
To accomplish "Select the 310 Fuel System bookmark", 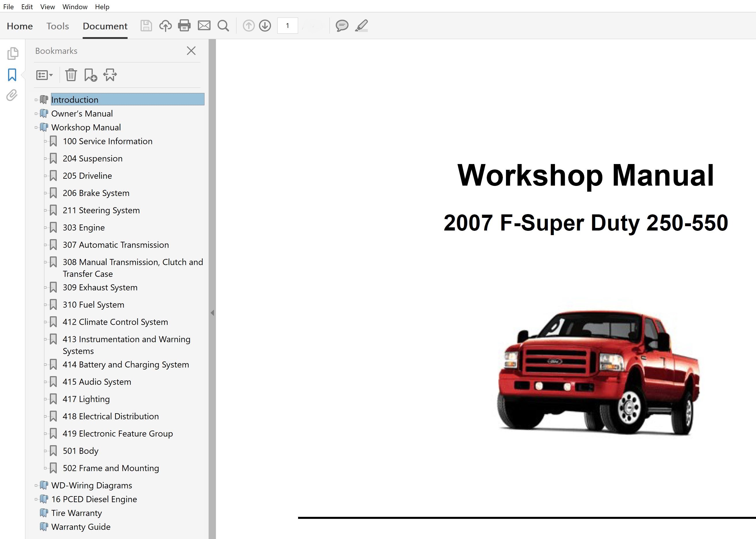I will point(93,304).
